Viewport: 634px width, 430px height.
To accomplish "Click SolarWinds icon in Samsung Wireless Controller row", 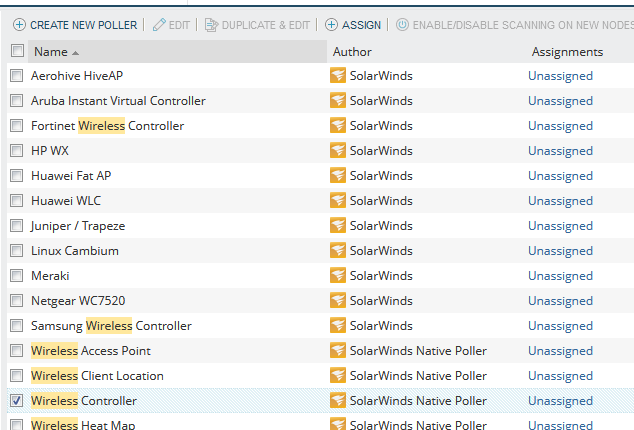I will (x=338, y=326).
